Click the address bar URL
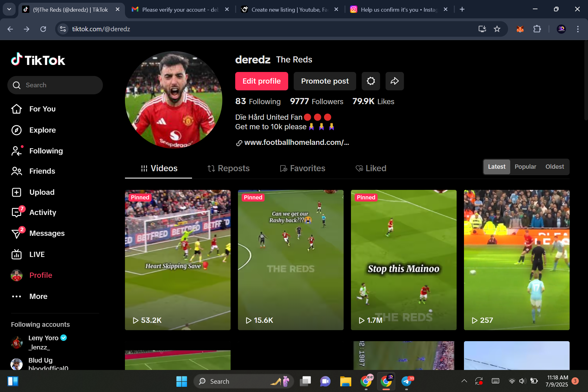This screenshot has width=588, height=392. tap(101, 29)
